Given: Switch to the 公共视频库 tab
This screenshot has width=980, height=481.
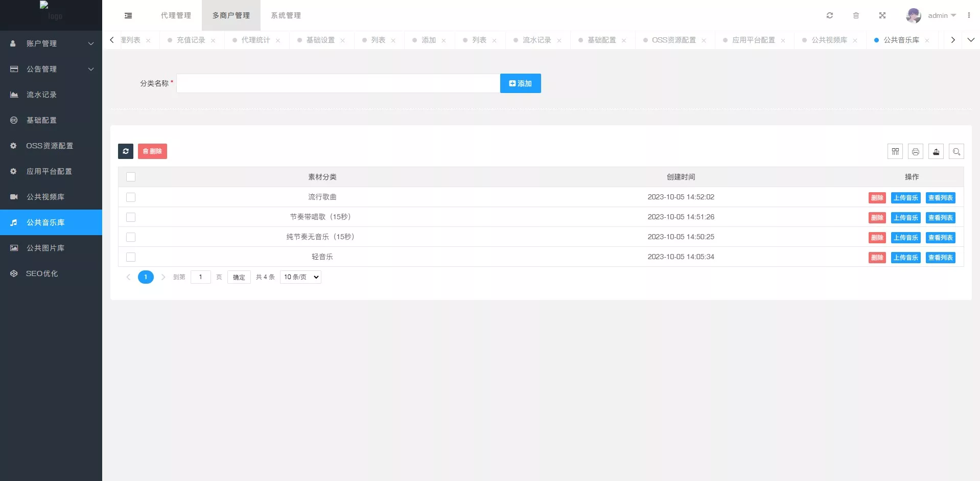Looking at the screenshot, I should coord(829,40).
